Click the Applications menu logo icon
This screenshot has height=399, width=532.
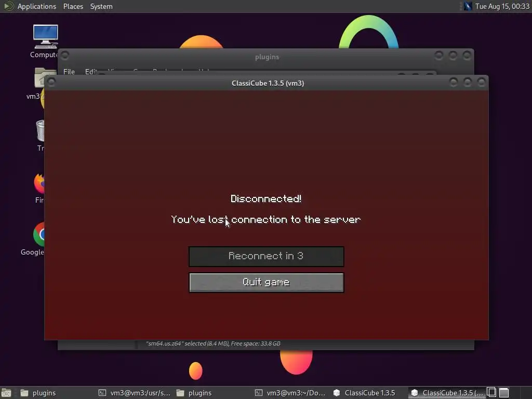coord(8,6)
